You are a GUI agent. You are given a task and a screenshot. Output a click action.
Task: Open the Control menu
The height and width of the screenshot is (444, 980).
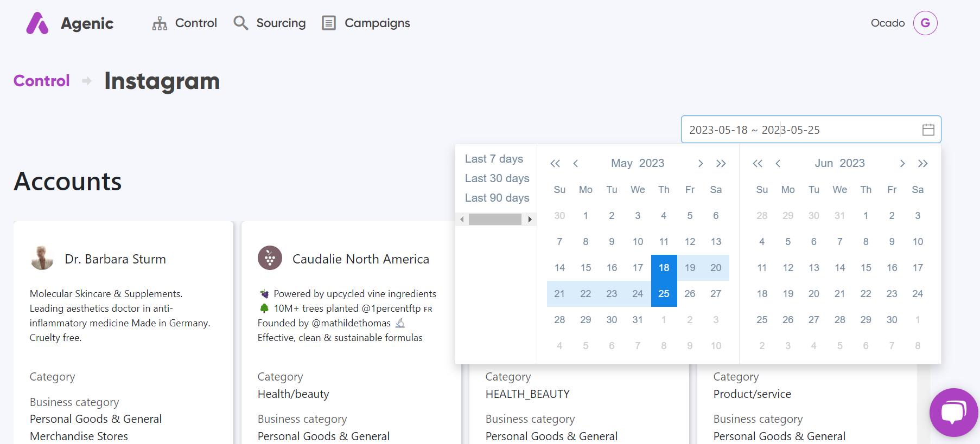(184, 23)
